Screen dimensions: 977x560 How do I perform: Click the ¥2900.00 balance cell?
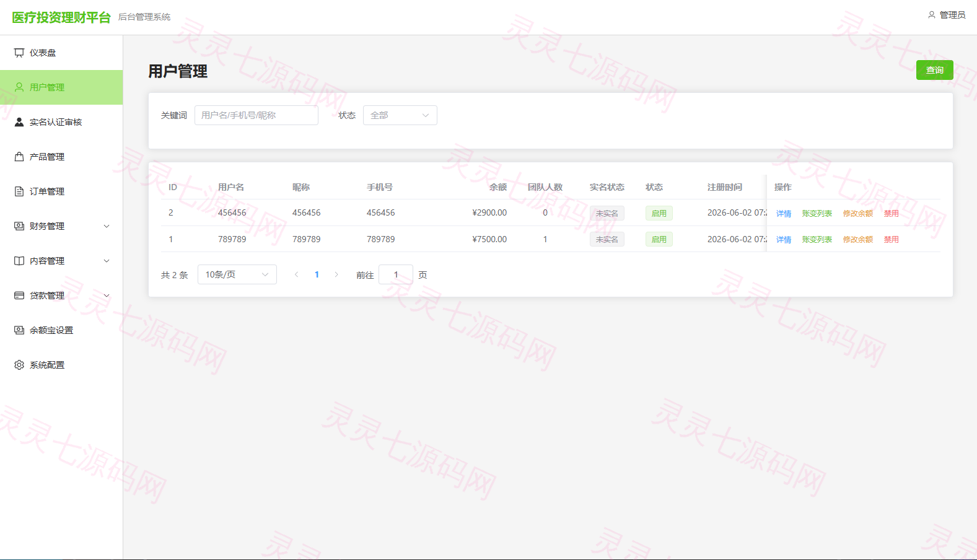489,212
